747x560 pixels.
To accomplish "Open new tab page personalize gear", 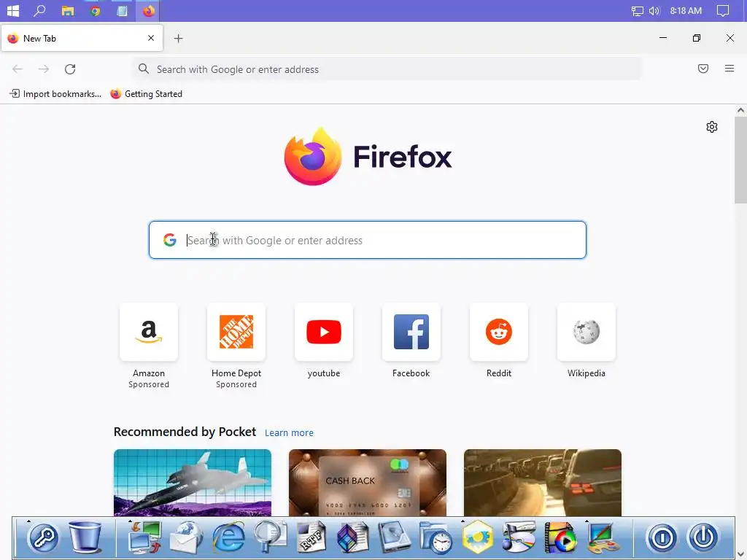I will (712, 127).
